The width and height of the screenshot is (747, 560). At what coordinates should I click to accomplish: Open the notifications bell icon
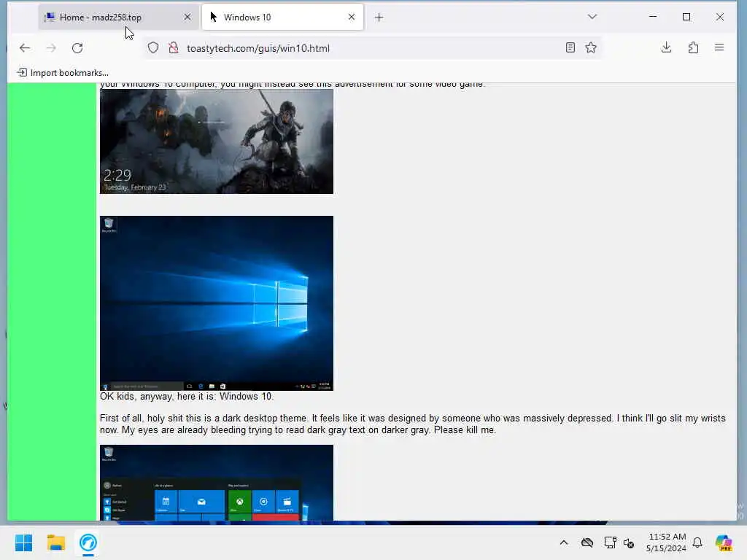[x=697, y=542]
